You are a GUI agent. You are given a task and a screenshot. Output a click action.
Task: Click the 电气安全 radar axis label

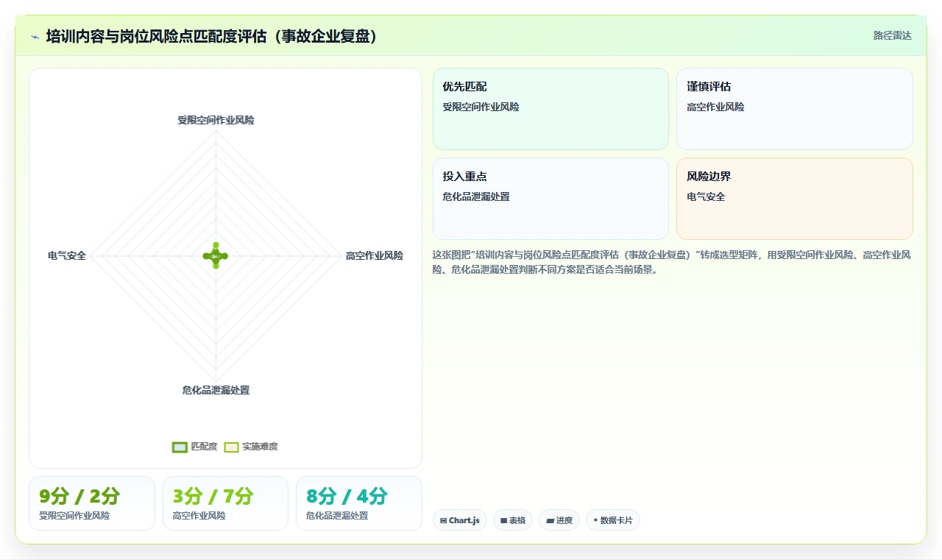pos(67,256)
